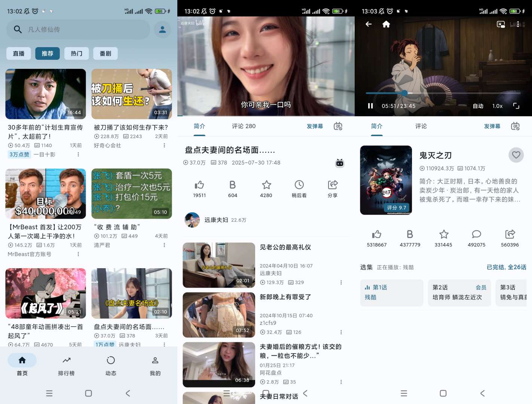532x404 pixels.
Task: Share 盘点夫妻间的名场面 via 分享 icon
Action: (333, 189)
